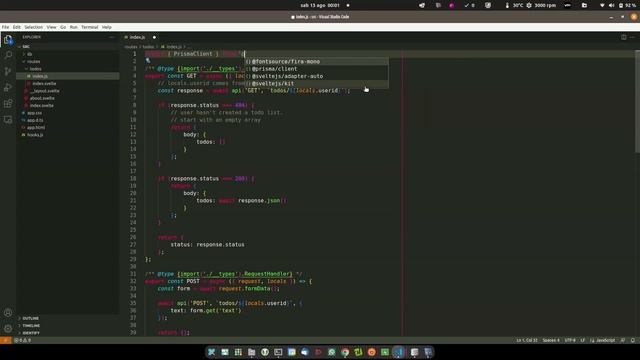Open index.svelte under todos folder
The image size is (640, 360).
point(67,83)
